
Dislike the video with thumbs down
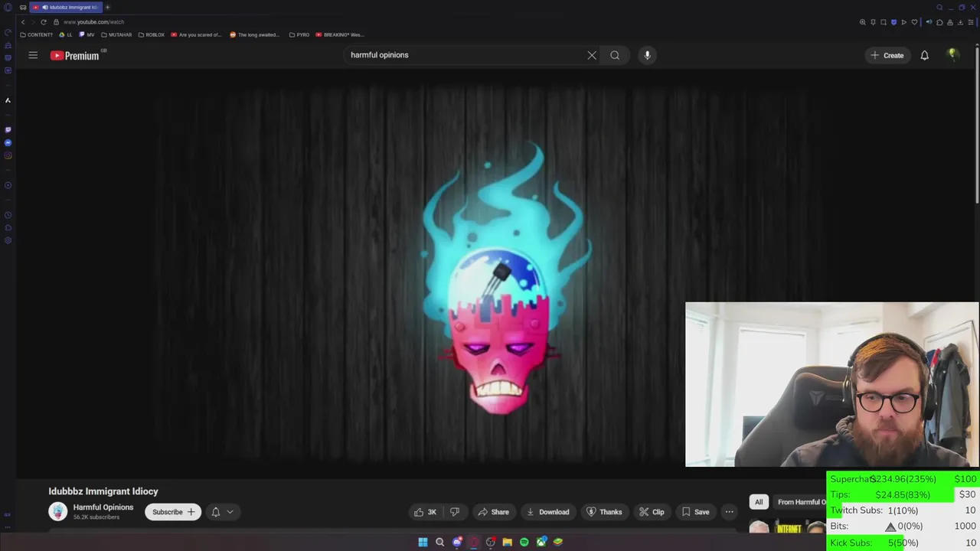click(x=454, y=512)
